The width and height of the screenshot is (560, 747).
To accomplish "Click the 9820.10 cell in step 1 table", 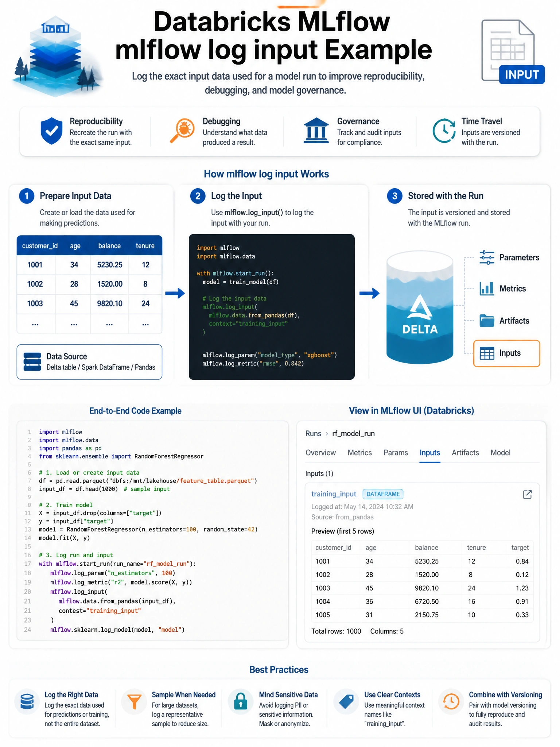I will pyautogui.click(x=109, y=303).
